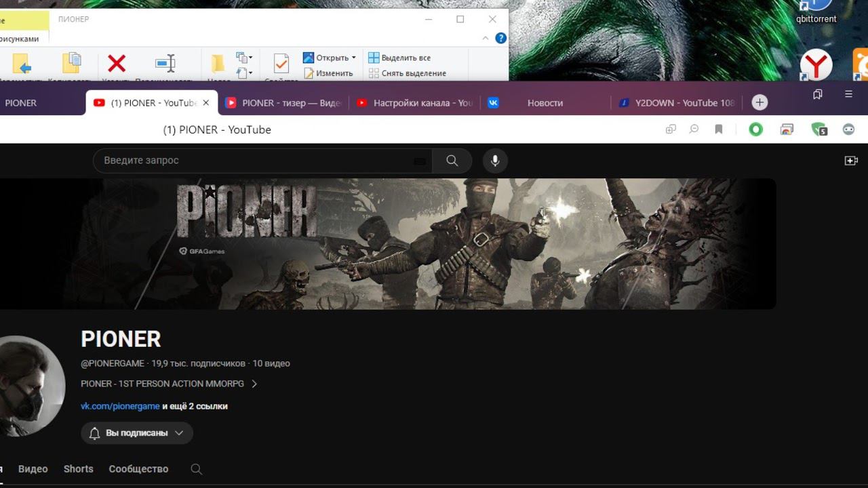This screenshot has width=868, height=488.
Task: Click 'Выделить все' in Explorer ribbon
Action: tap(406, 58)
